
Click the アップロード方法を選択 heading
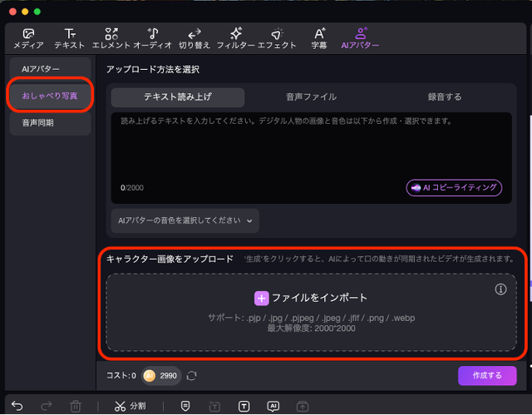[153, 70]
